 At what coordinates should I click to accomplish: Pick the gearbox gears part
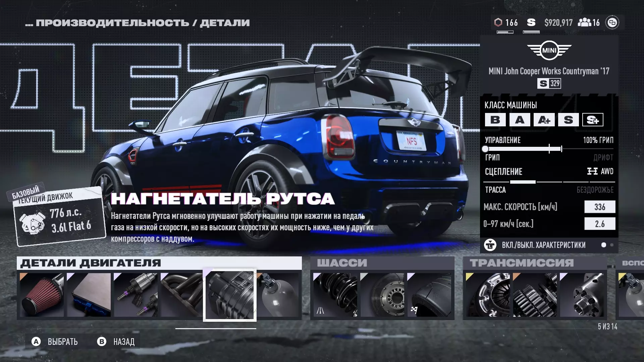point(535,295)
